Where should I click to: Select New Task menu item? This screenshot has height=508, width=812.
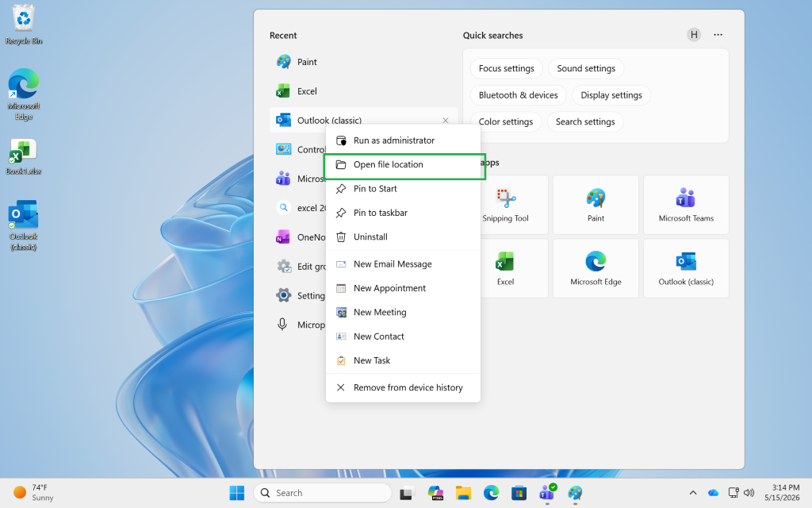[x=403, y=360]
